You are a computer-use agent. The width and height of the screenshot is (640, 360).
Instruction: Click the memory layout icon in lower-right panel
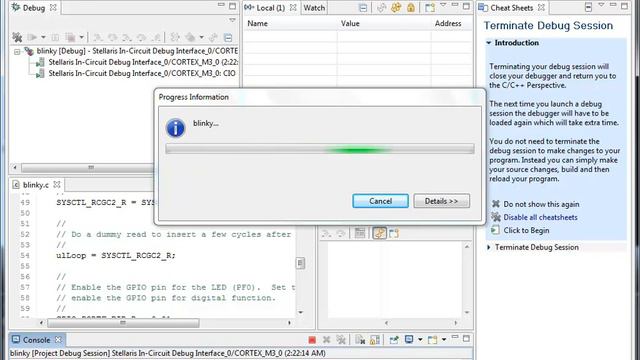tap(360, 233)
